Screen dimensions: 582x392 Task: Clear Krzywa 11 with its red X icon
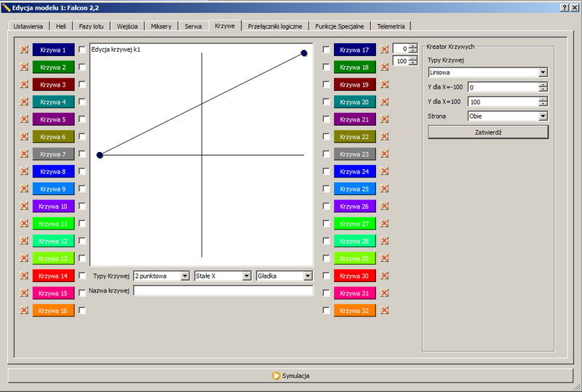tap(24, 223)
